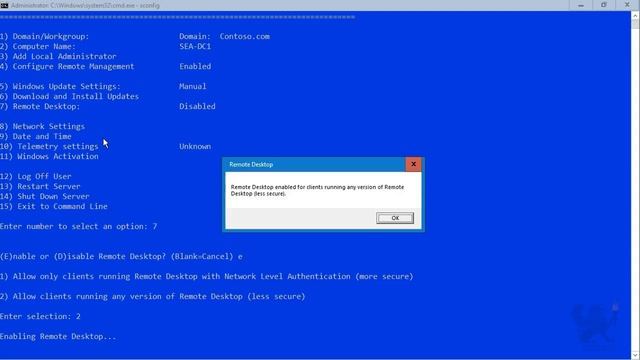Screen dimensions: 640x360
Task: Click the 'Unknown' telemetry value
Action: tap(195, 146)
